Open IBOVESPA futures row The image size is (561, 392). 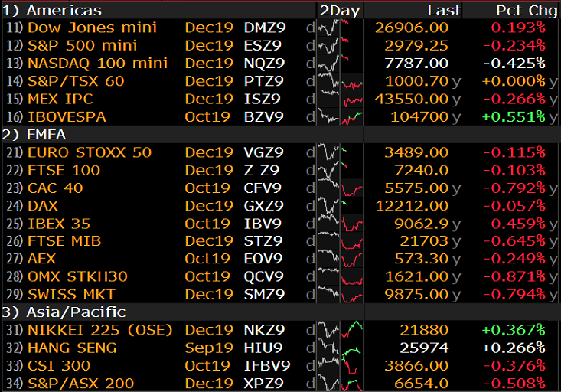click(280, 116)
